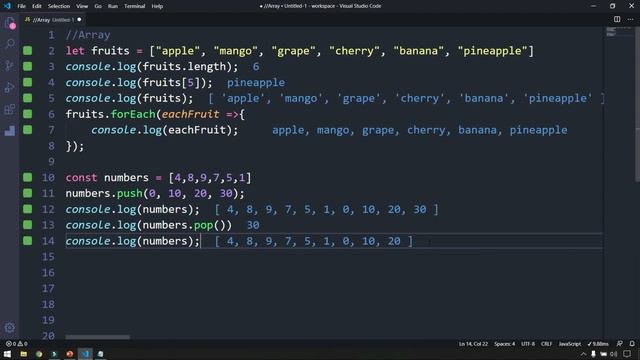Click the horizontal scrollbar thumb below editor
The width and height of the screenshot is (640, 360).
point(98,337)
